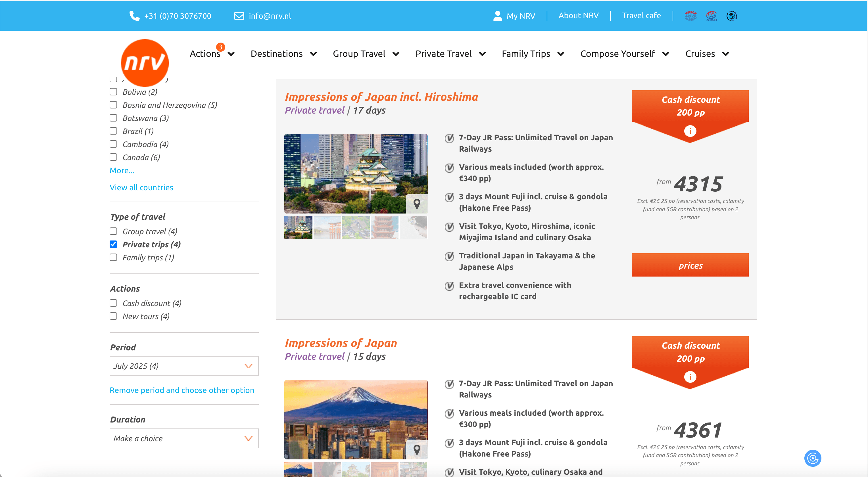This screenshot has height=477, width=868.
Task: Click the phone icon in top bar
Action: click(x=134, y=16)
